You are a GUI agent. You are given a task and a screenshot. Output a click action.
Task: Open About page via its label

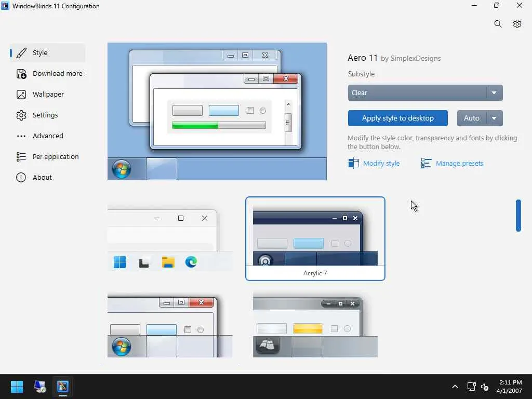pyautogui.click(x=42, y=177)
